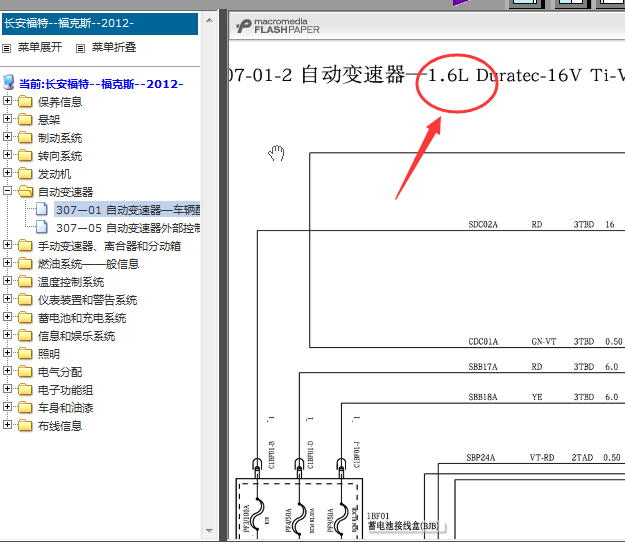Image resolution: width=625 pixels, height=542 pixels.
Task: Expand the 照明 folder node
Action: (7, 352)
